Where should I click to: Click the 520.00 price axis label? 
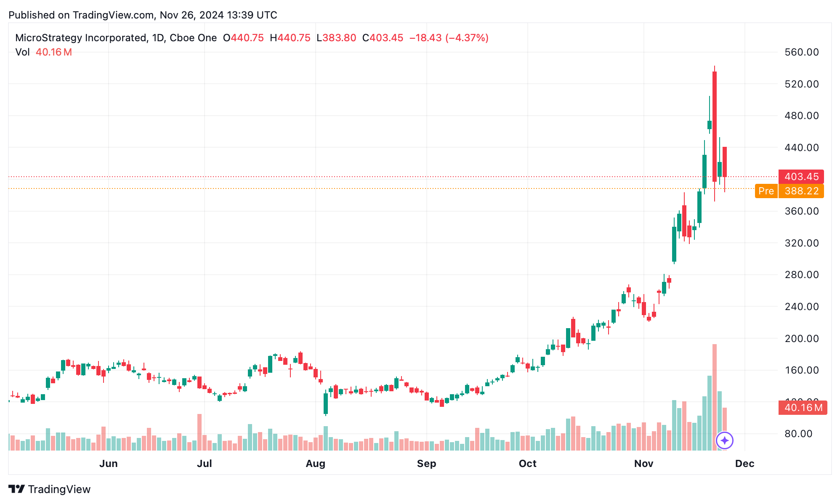point(802,84)
